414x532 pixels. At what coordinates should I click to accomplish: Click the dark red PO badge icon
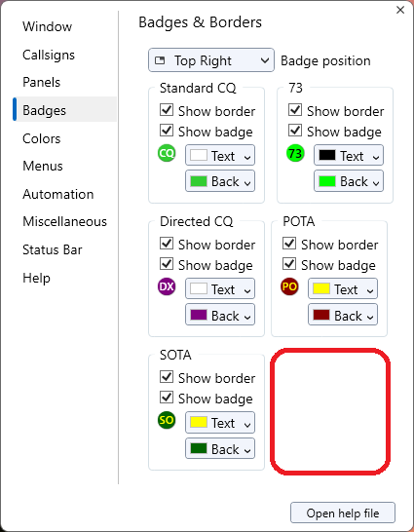(x=289, y=286)
